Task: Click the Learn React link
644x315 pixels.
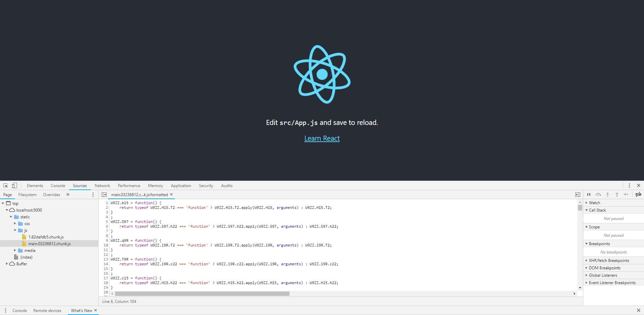Action: [322, 138]
